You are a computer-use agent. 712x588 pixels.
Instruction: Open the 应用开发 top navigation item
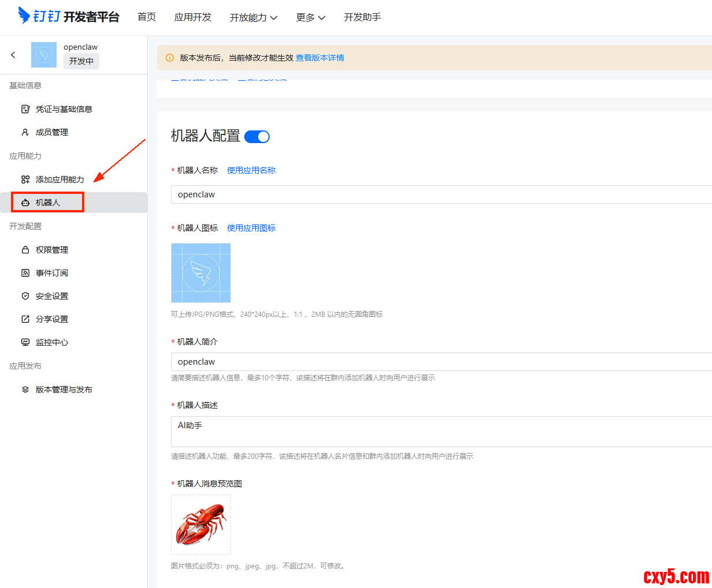click(x=193, y=17)
